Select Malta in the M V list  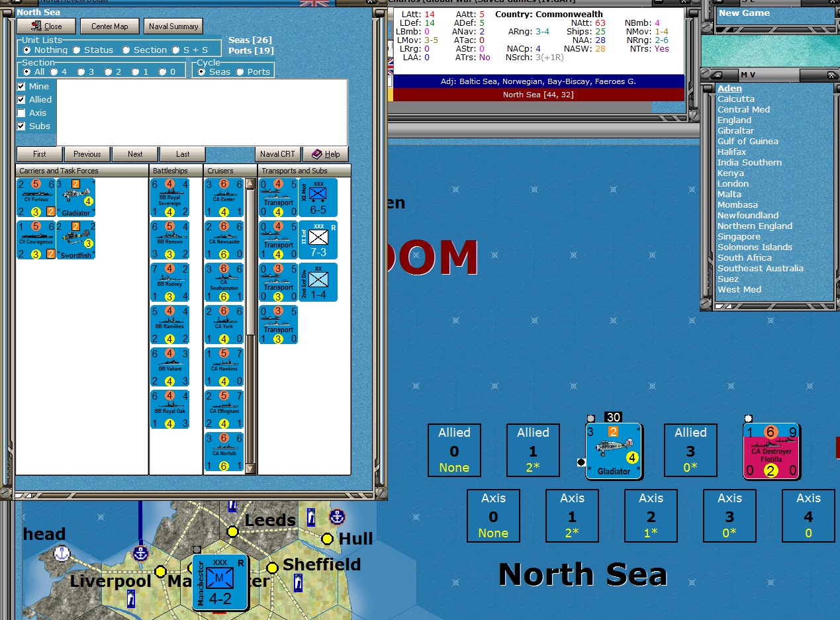729,194
